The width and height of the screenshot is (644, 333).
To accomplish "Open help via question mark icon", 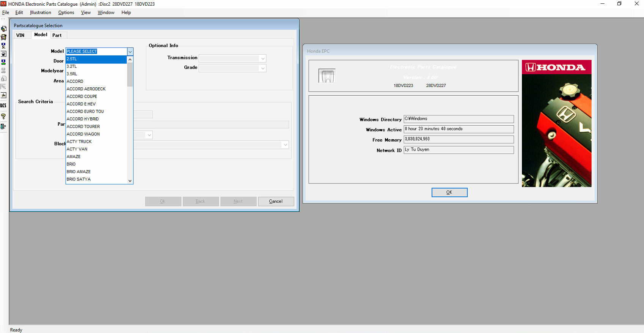I will click(x=3, y=116).
